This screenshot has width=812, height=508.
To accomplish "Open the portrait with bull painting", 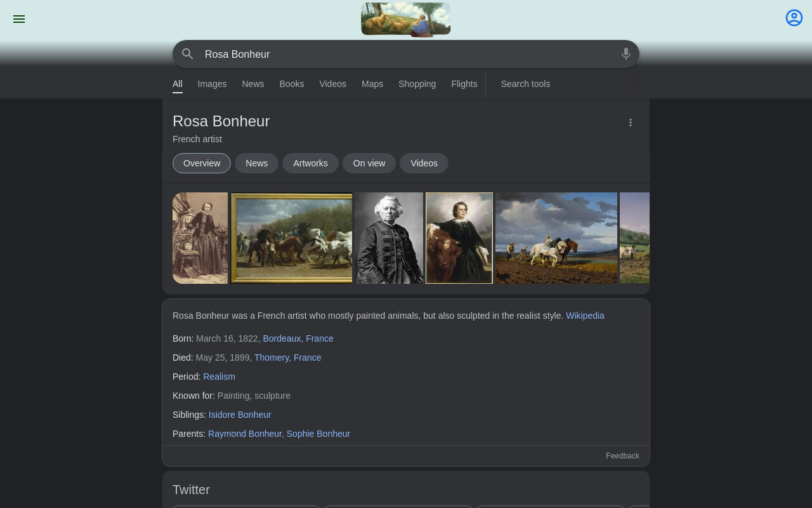I will pos(459,238).
